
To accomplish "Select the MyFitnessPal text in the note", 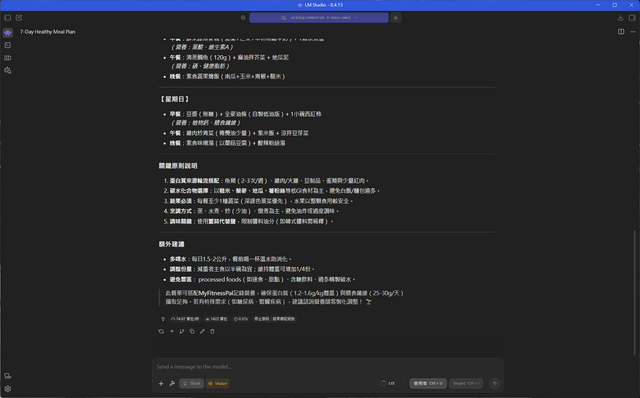I will click(216, 293).
